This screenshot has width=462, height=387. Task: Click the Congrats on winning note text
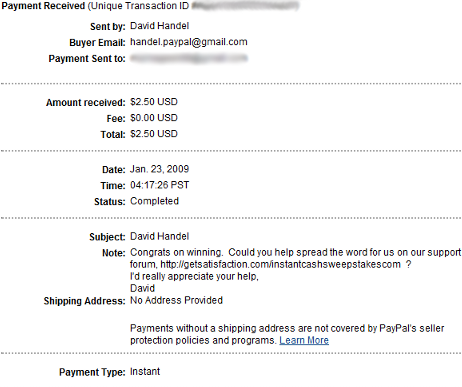[176, 252]
